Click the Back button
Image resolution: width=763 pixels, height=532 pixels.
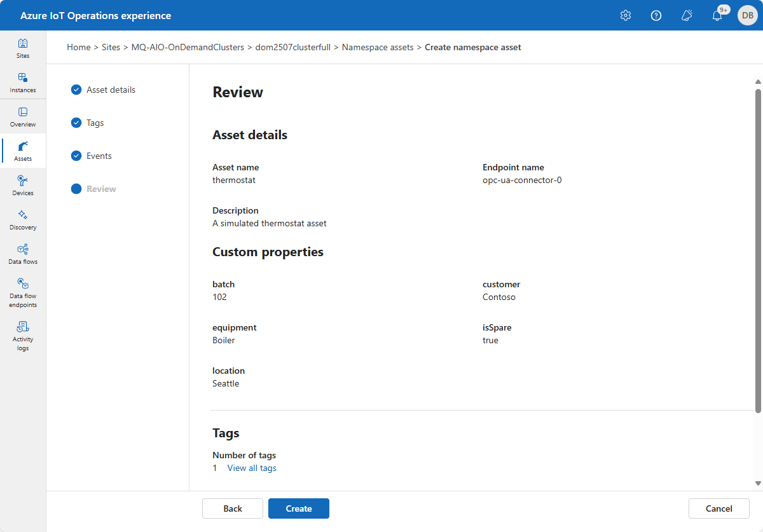[233, 508]
